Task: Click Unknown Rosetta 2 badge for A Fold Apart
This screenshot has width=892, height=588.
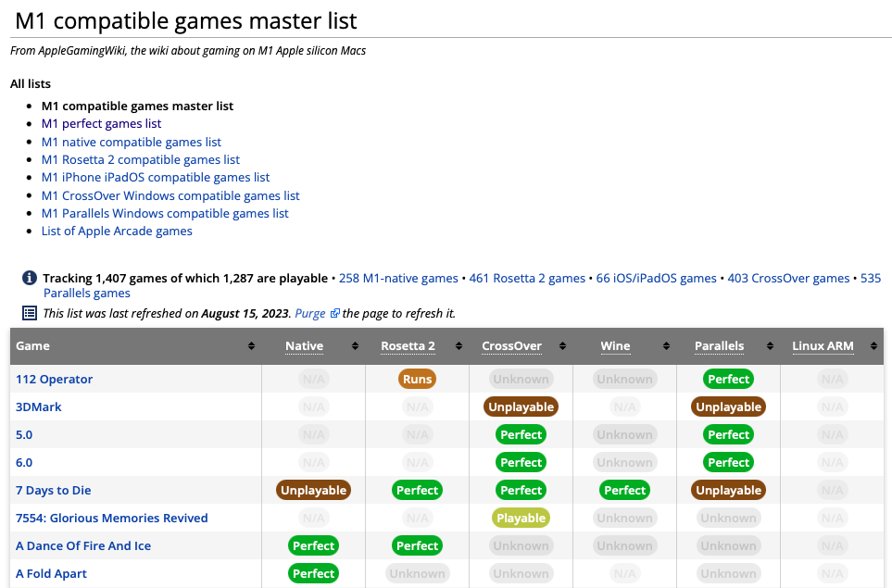Action: pos(417,574)
